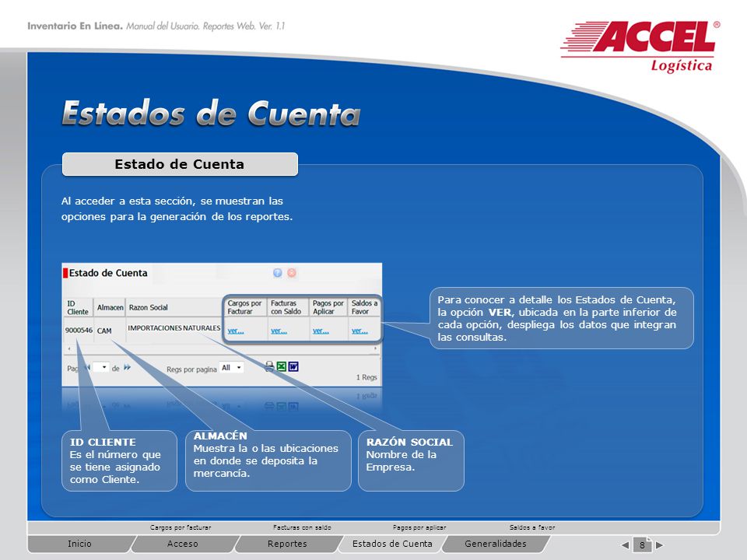Image resolution: width=747 pixels, height=560 pixels.
Task: Click ver link under Facturas con Saldo
Action: (x=279, y=331)
